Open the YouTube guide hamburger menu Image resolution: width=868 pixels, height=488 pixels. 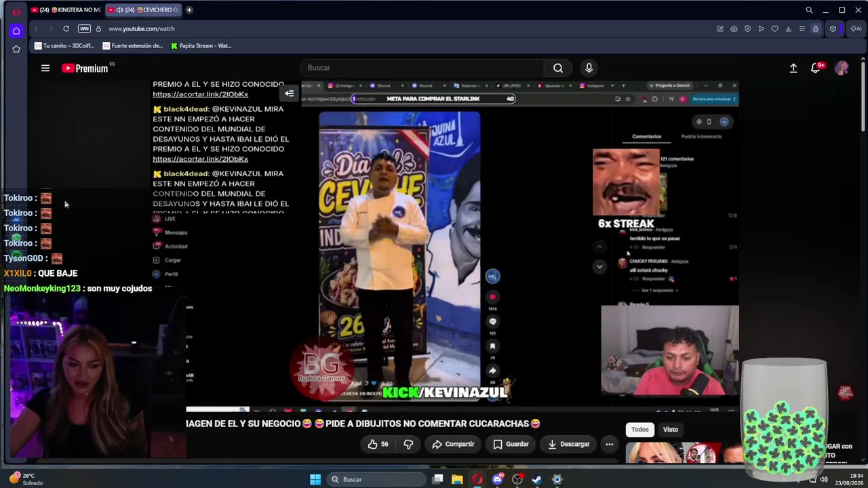45,68
